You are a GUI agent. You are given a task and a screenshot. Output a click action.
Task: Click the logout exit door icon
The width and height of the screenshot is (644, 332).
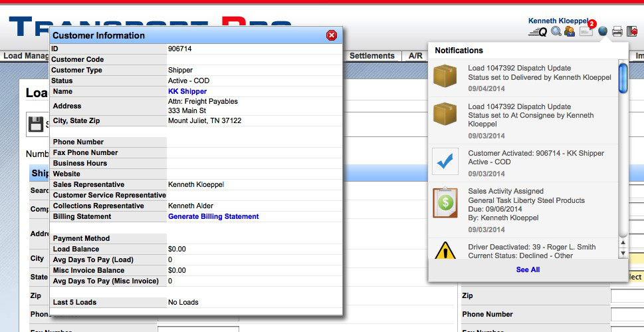pyautogui.click(x=632, y=31)
